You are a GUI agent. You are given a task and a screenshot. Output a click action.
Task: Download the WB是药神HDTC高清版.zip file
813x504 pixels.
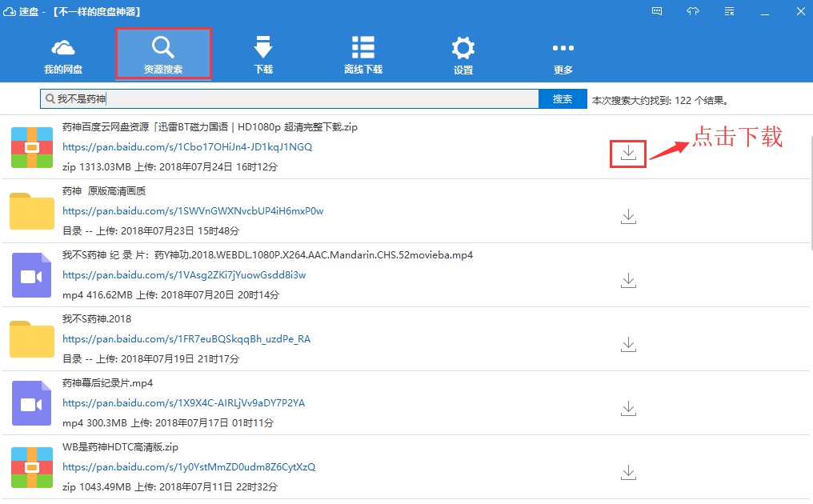(628, 472)
